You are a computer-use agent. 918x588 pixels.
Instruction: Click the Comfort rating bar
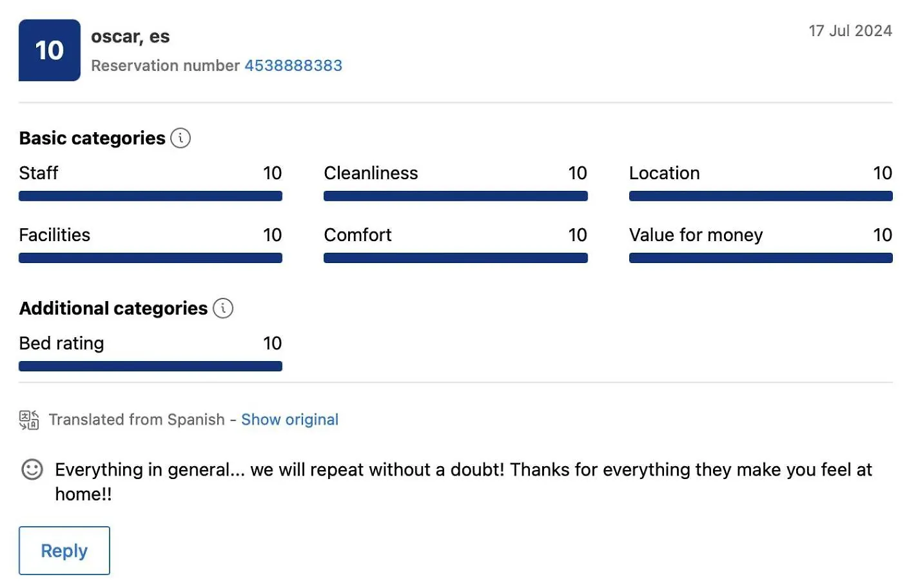[456, 258]
